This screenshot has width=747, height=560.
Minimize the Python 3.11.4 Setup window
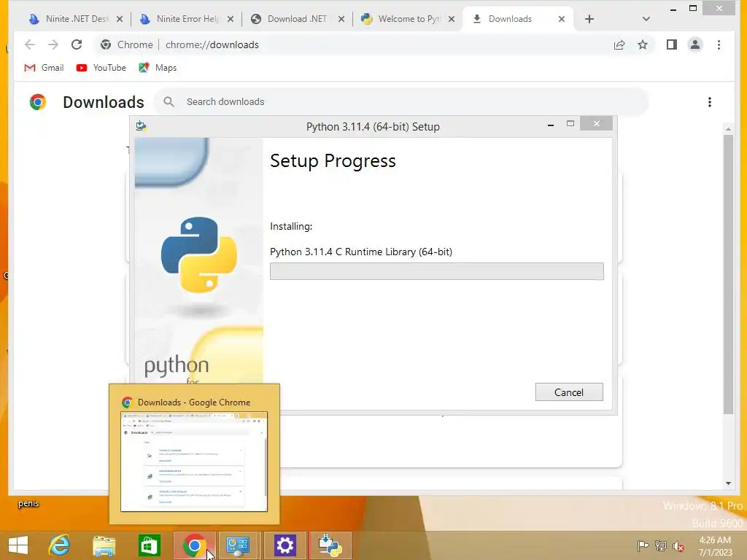pyautogui.click(x=551, y=125)
